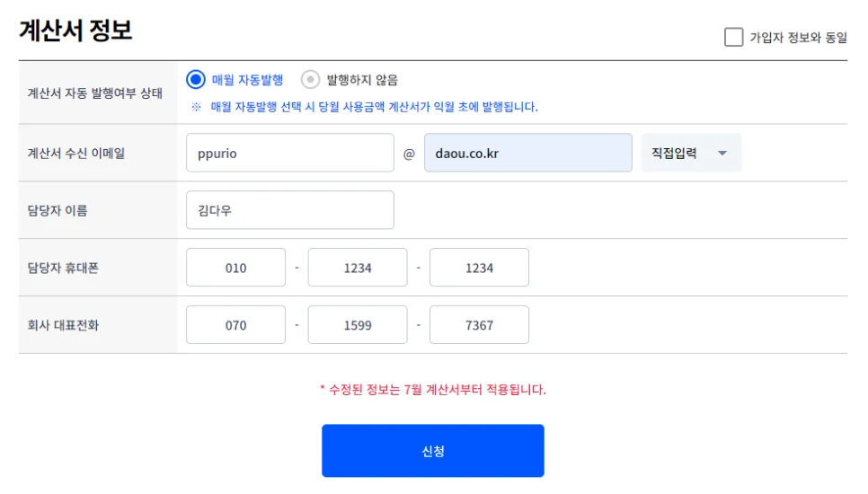Viewport: 868px width, 494px height.
Task: Click the 계산서 정보 heading
Action: coord(75,31)
